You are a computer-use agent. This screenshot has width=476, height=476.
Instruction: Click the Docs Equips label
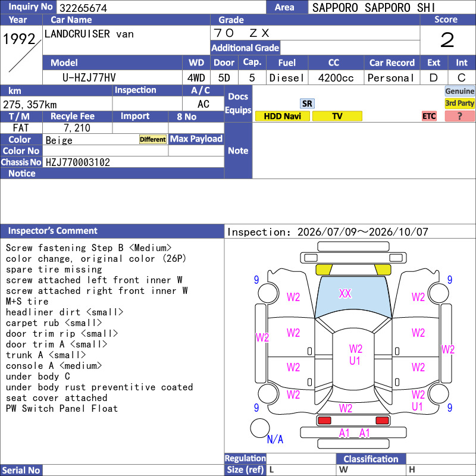[x=238, y=104]
